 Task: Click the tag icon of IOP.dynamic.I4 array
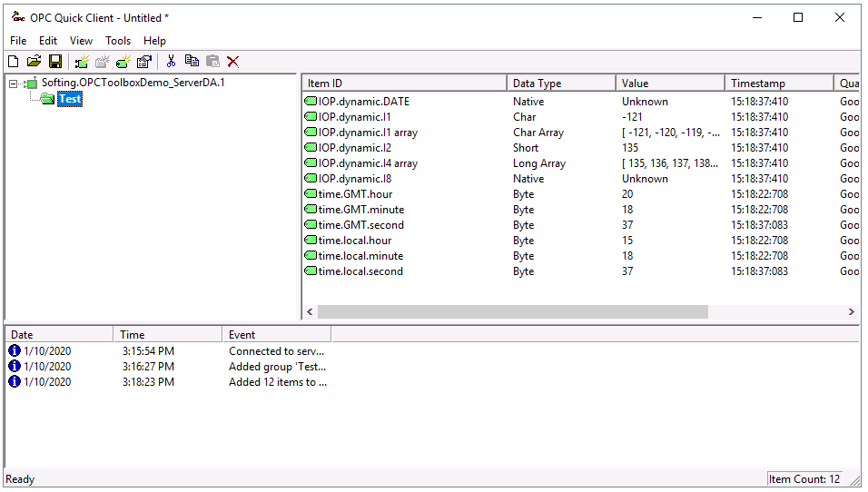point(311,163)
